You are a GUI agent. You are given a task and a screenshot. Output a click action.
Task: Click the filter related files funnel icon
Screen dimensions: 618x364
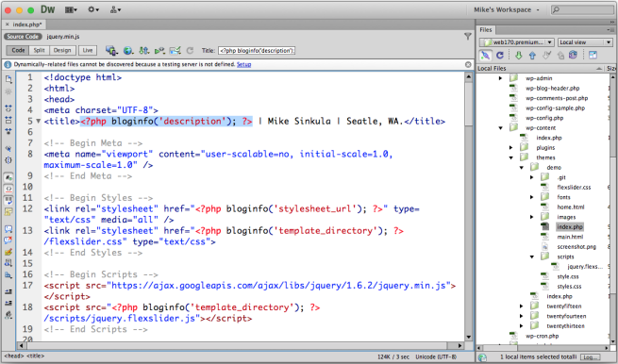point(468,37)
